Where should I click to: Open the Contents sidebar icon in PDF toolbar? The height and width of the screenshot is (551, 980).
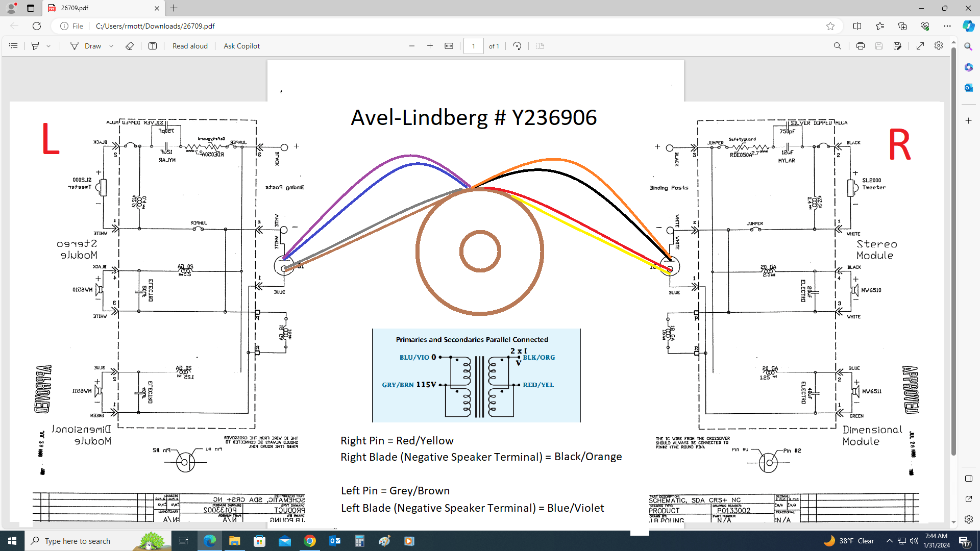(13, 46)
